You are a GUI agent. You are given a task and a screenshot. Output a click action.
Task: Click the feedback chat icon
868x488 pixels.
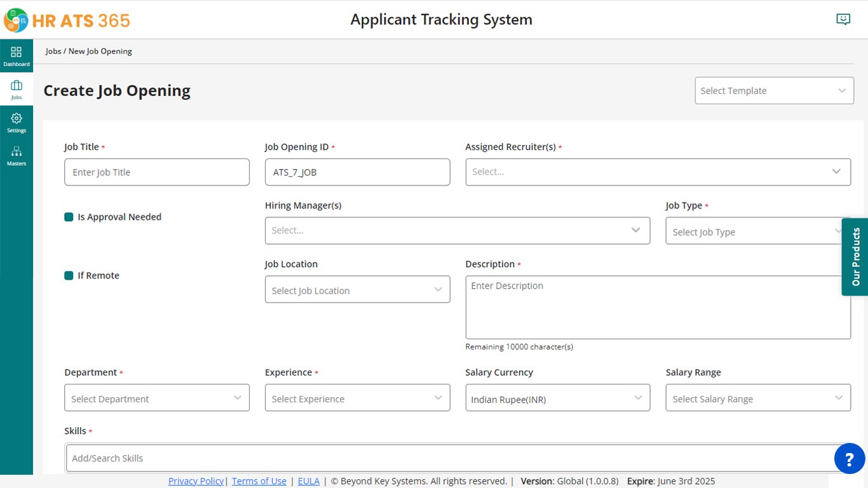(843, 20)
